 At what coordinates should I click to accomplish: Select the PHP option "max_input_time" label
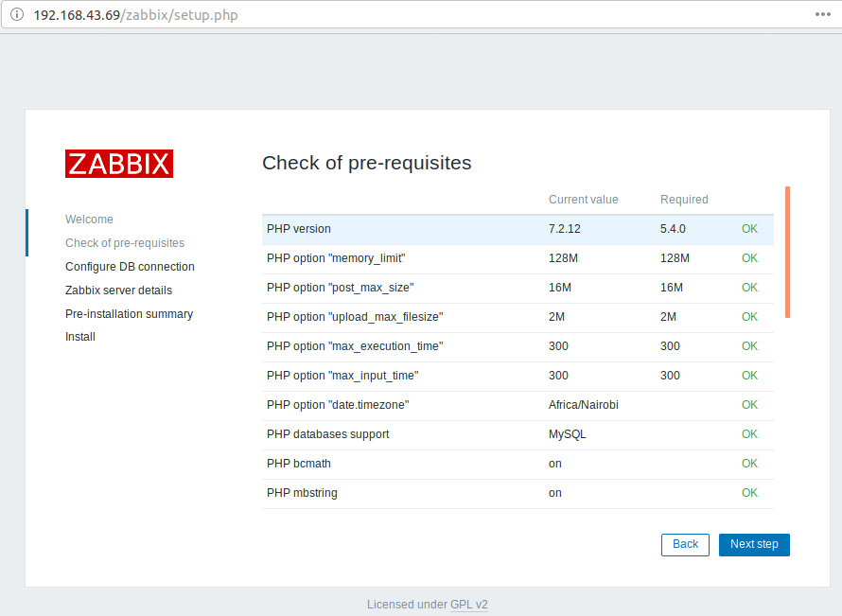coord(342,376)
